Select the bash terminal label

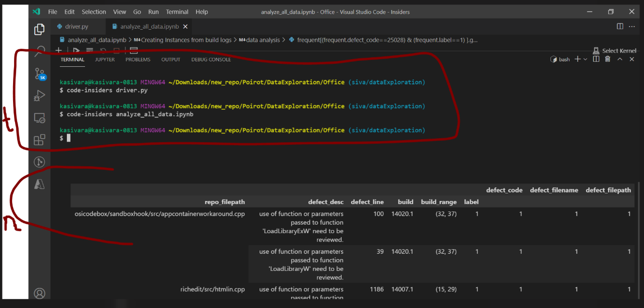[560, 59]
